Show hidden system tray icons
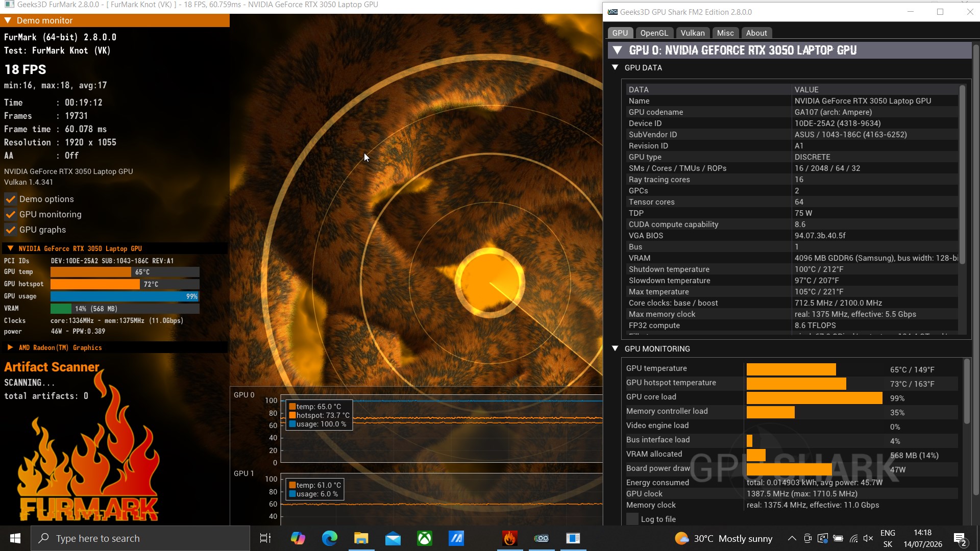Screen dimensions: 980x551 [792, 538]
